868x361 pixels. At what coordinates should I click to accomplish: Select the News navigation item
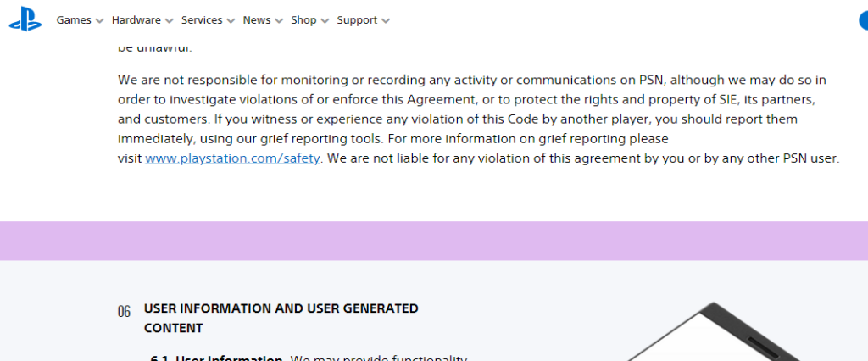click(256, 20)
